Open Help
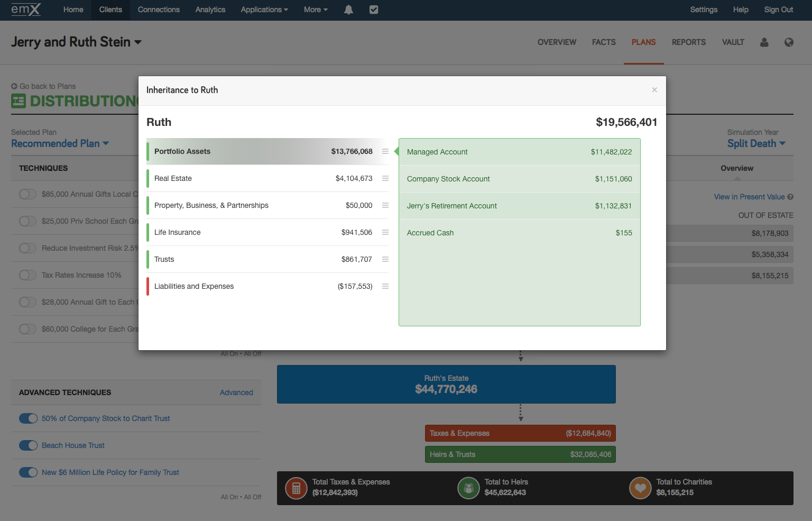 point(741,10)
